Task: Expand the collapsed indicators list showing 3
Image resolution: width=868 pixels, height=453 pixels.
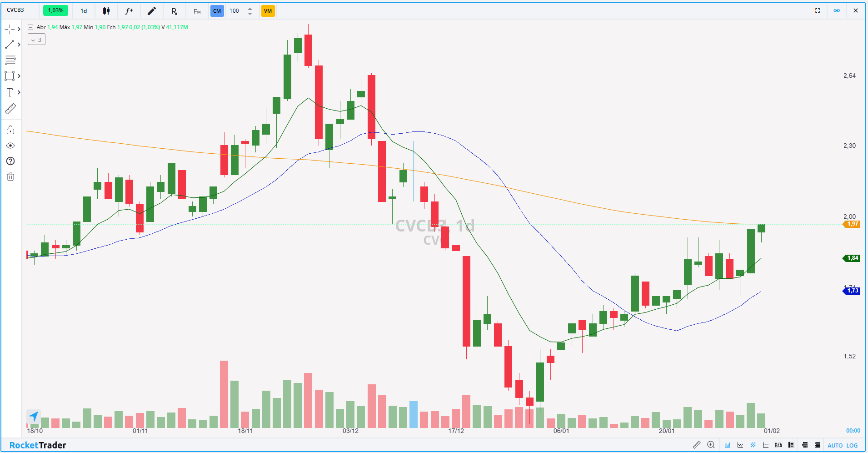Action: [x=36, y=40]
